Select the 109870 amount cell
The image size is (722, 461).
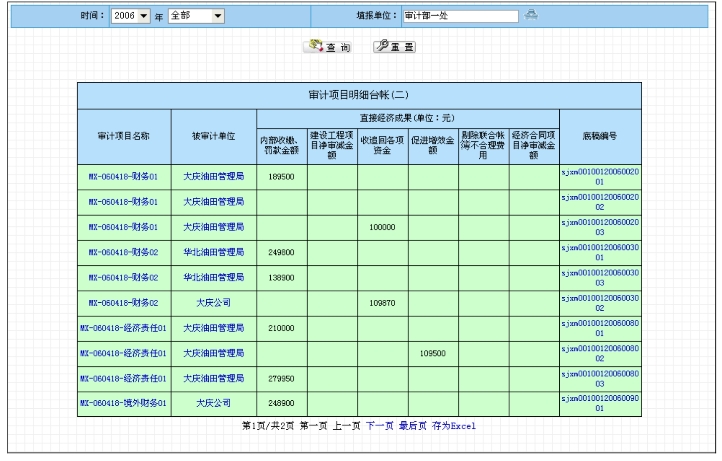point(383,302)
